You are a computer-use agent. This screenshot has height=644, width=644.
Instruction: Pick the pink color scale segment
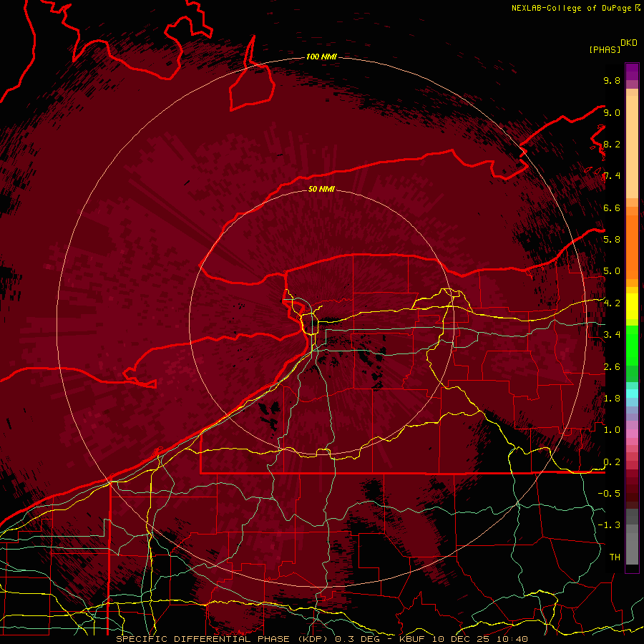[x=632, y=434]
